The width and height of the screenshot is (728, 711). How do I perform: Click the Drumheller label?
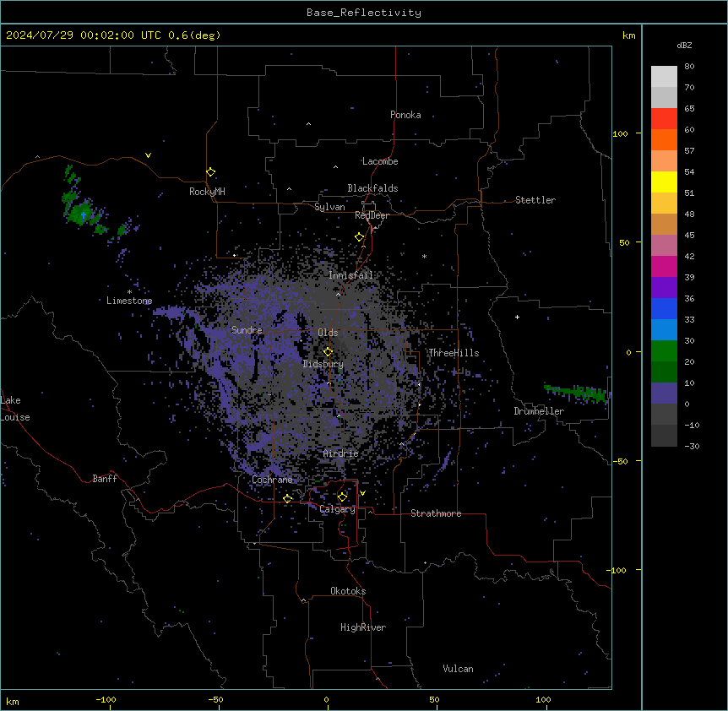(x=539, y=411)
